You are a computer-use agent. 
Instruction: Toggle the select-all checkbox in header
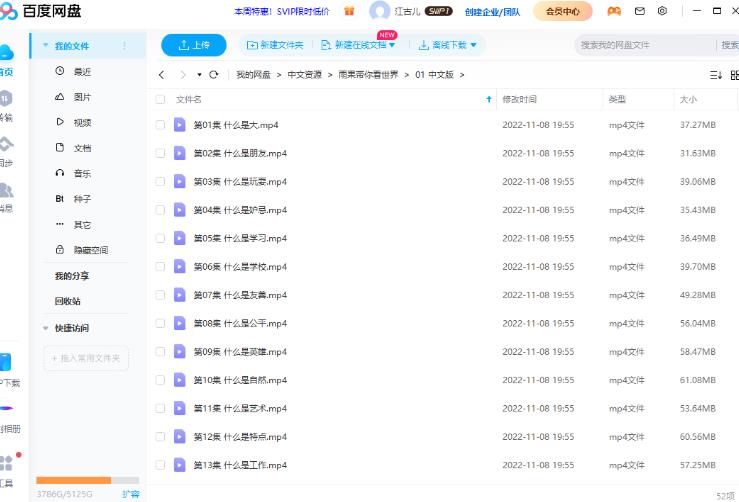click(160, 99)
